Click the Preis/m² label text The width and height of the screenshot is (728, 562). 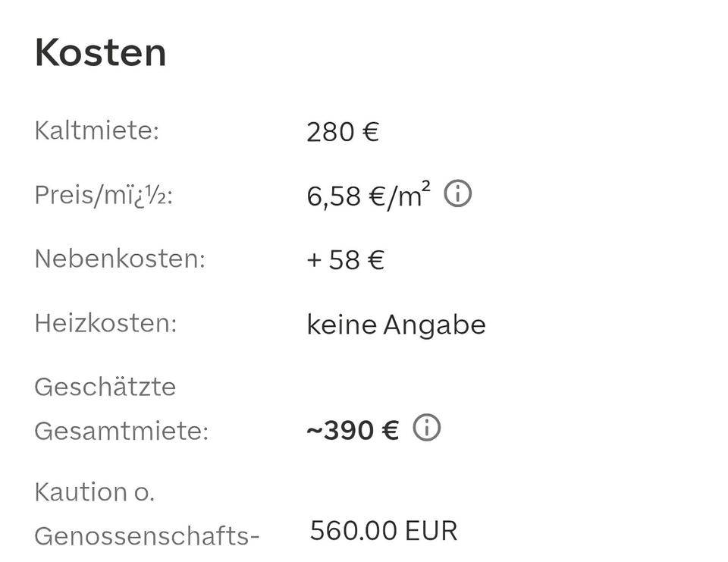(103, 195)
